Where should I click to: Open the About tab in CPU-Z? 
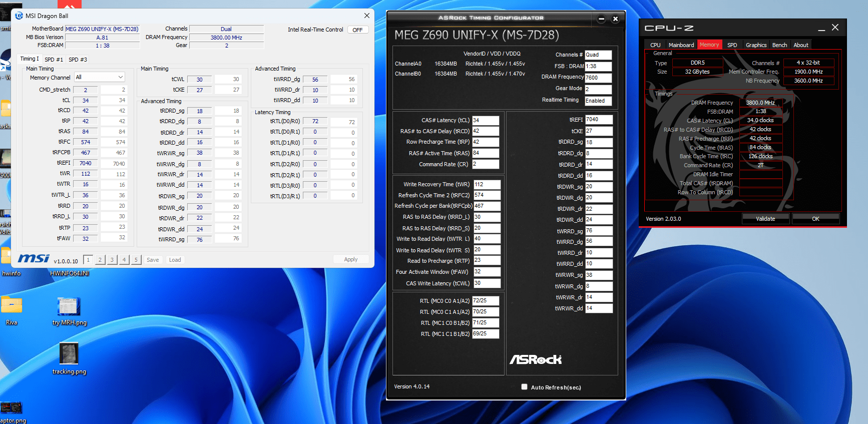[x=801, y=45]
